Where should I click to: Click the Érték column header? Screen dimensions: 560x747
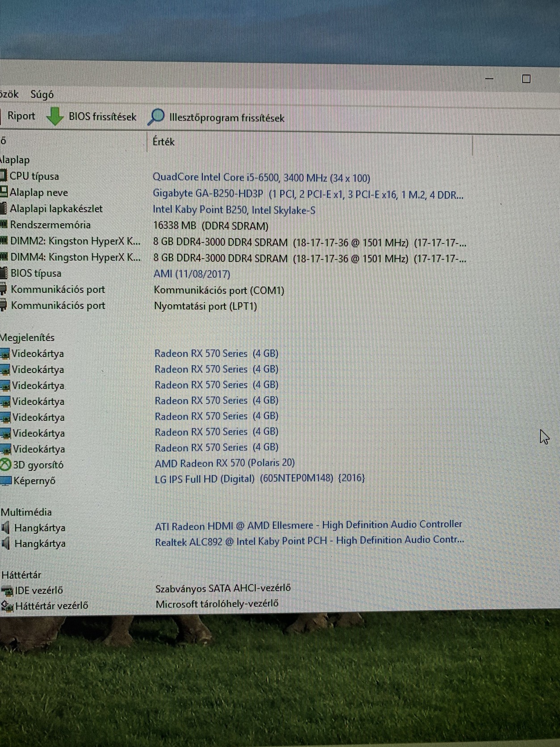[163, 142]
